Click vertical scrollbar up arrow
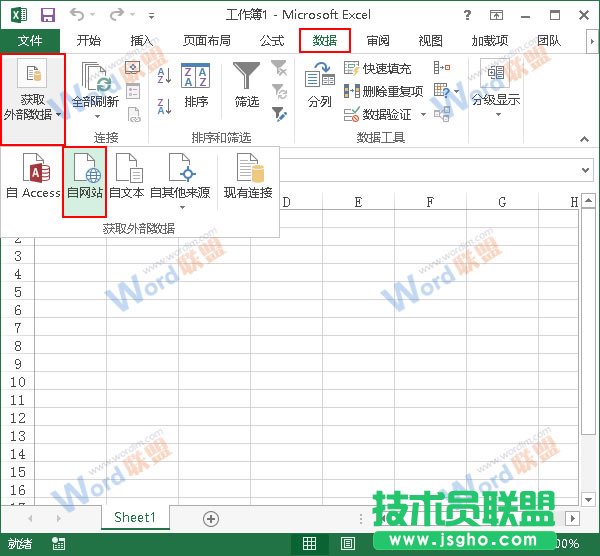 coord(588,201)
